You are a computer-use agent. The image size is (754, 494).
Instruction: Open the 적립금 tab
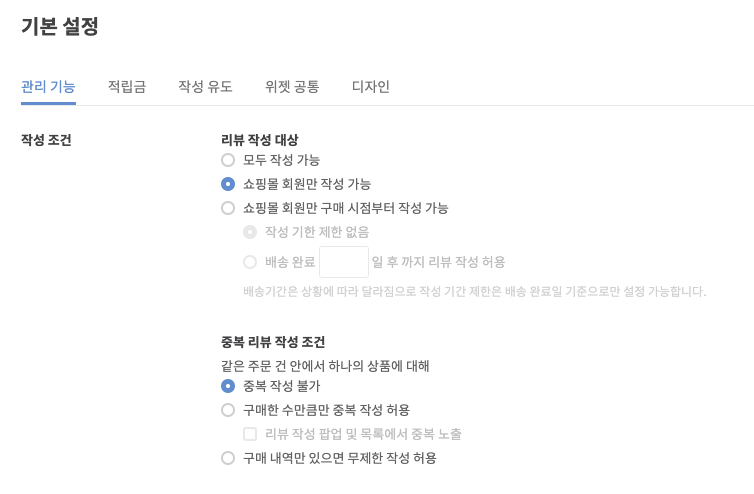(127, 87)
